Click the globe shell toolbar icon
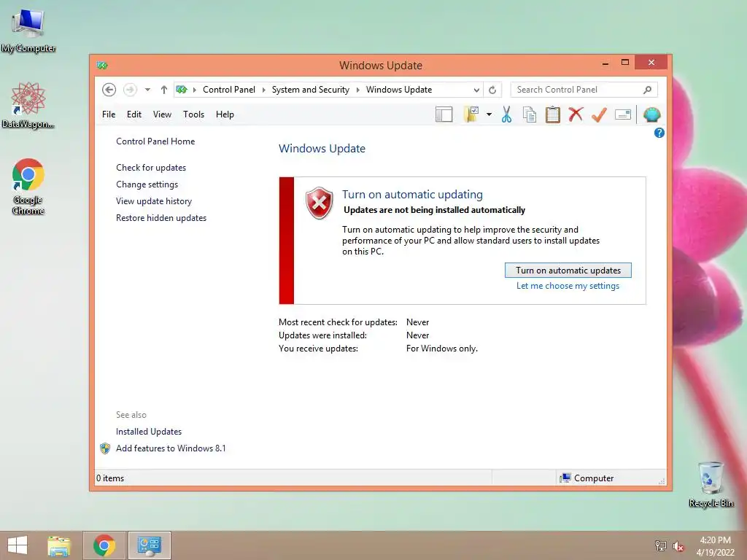Viewport: 747px width, 560px height. pyautogui.click(x=651, y=114)
